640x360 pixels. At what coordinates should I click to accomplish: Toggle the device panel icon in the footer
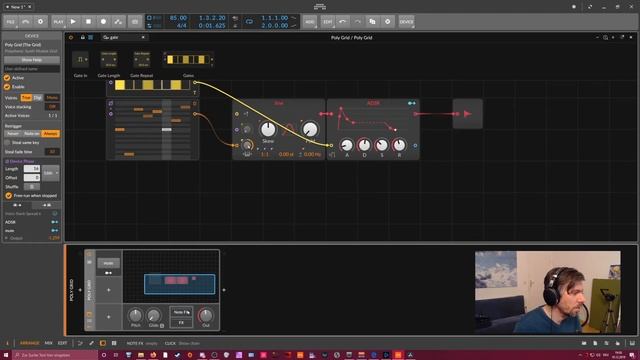tap(103, 343)
